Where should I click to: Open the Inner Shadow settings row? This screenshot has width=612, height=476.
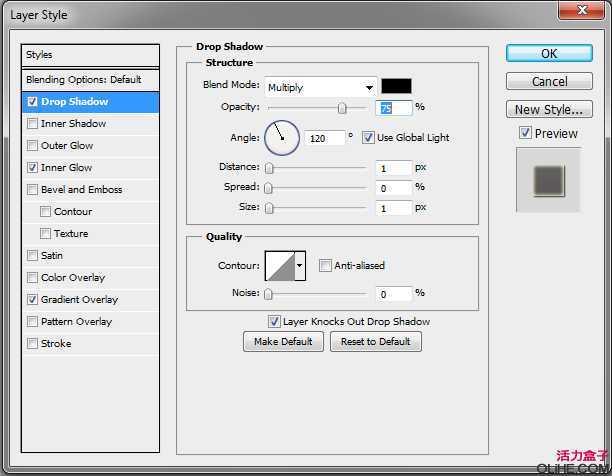90,124
